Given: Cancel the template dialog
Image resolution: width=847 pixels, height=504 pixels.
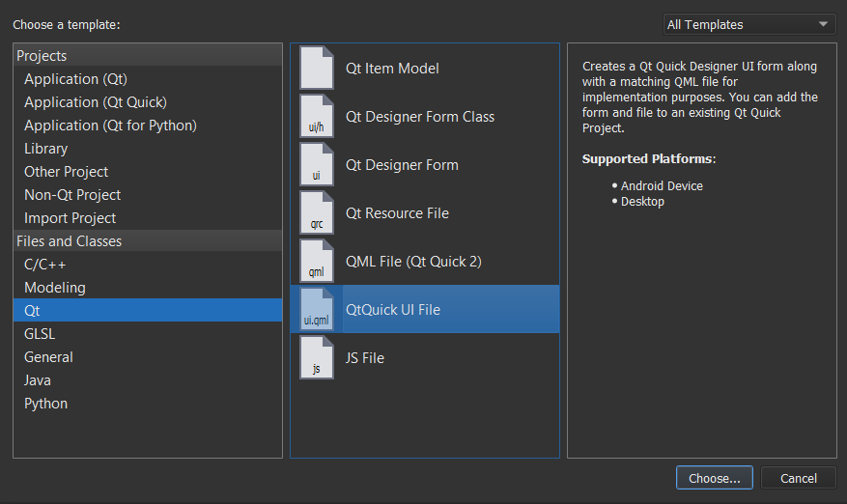Looking at the screenshot, I should coord(798,478).
